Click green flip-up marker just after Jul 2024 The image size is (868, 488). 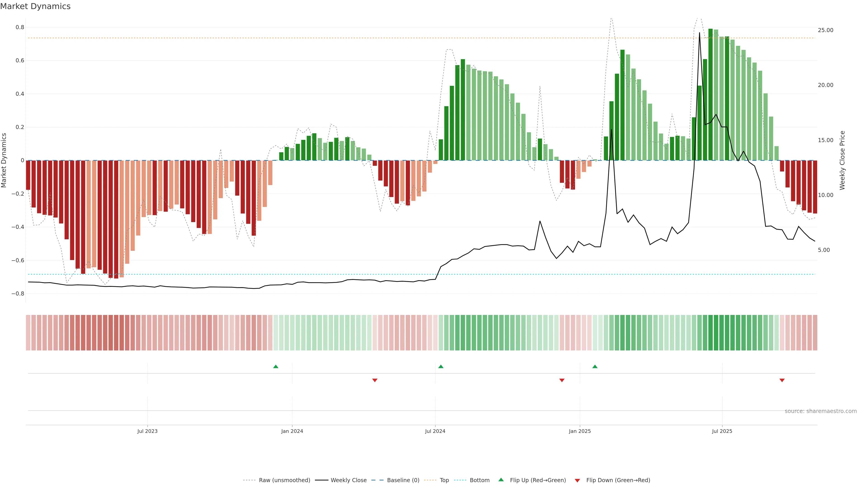coord(441,366)
